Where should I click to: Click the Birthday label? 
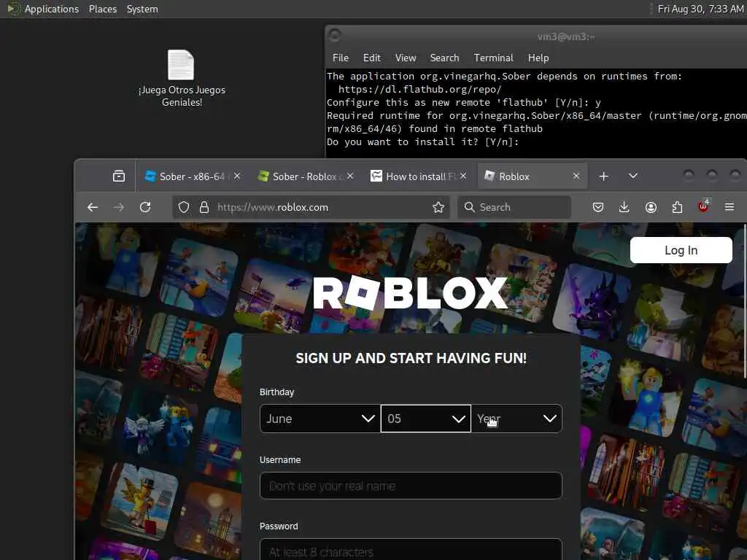pyautogui.click(x=276, y=392)
